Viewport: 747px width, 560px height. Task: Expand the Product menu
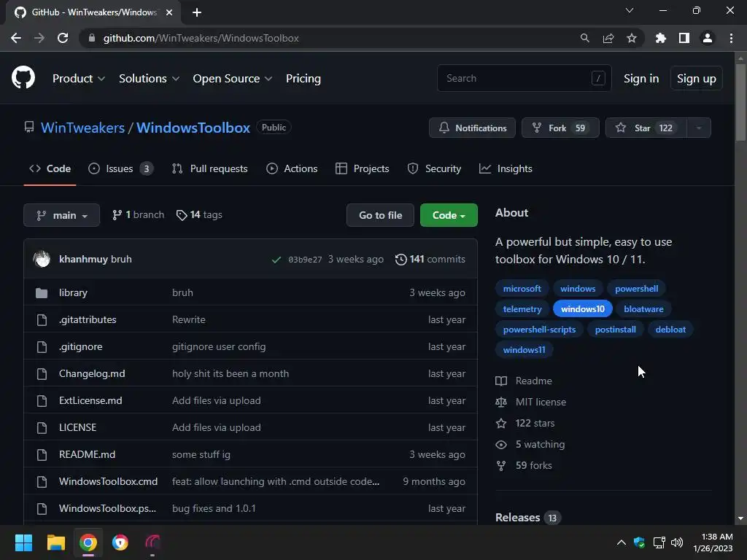point(79,79)
